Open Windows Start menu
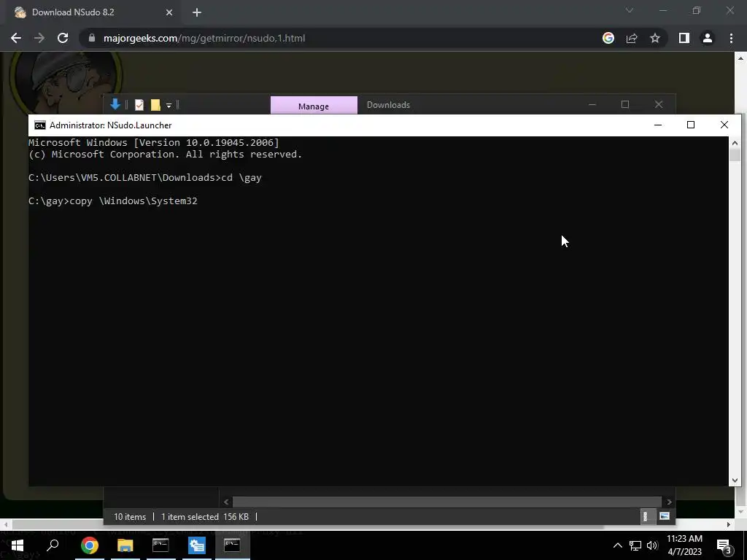The height and width of the screenshot is (560, 747). click(18, 545)
